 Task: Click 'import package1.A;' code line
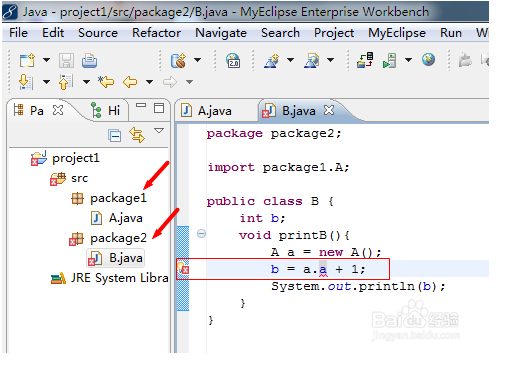click(278, 167)
